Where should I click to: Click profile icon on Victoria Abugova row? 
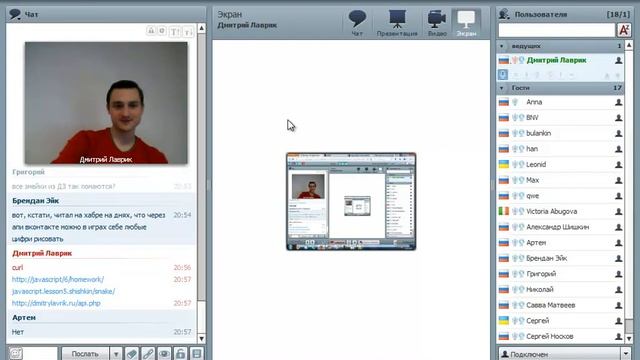[618, 211]
